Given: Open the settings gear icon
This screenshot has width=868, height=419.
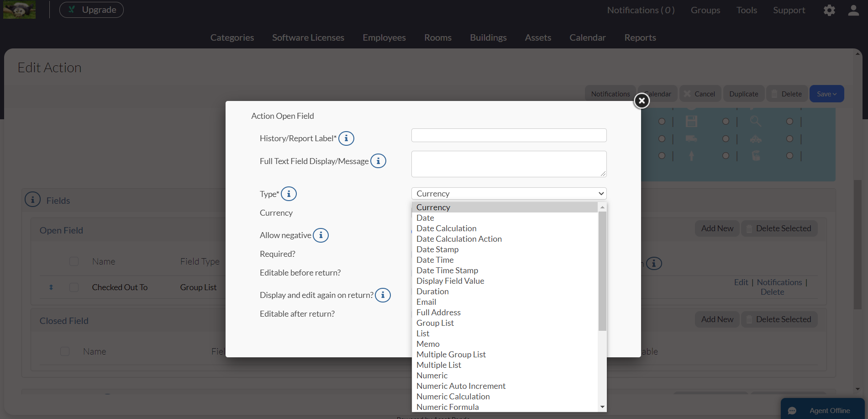Looking at the screenshot, I should (x=829, y=10).
